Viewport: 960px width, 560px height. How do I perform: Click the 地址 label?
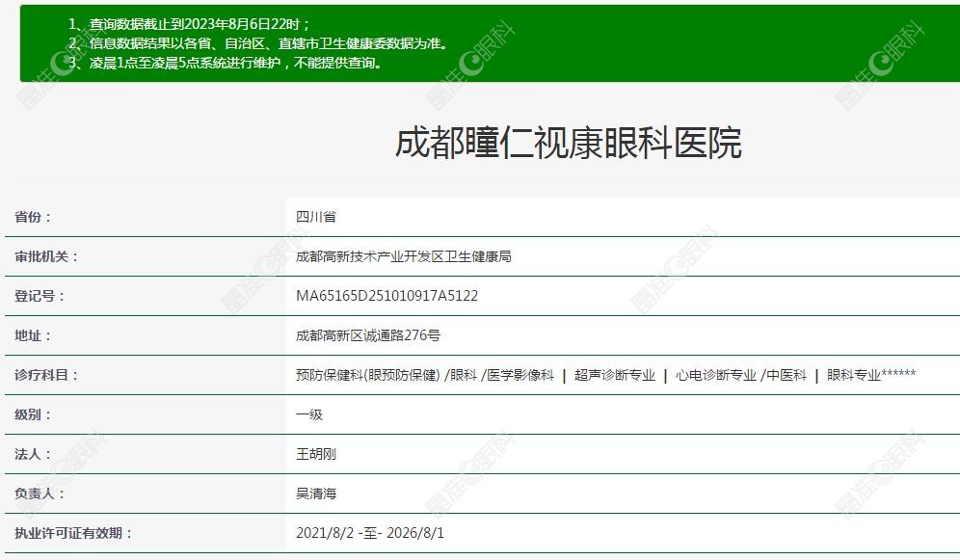pyautogui.click(x=33, y=335)
